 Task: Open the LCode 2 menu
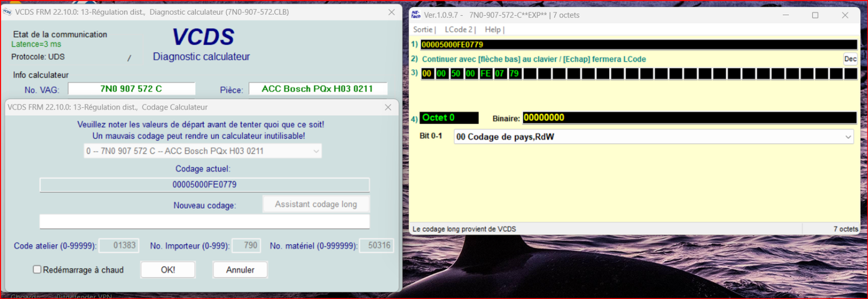pyautogui.click(x=459, y=30)
